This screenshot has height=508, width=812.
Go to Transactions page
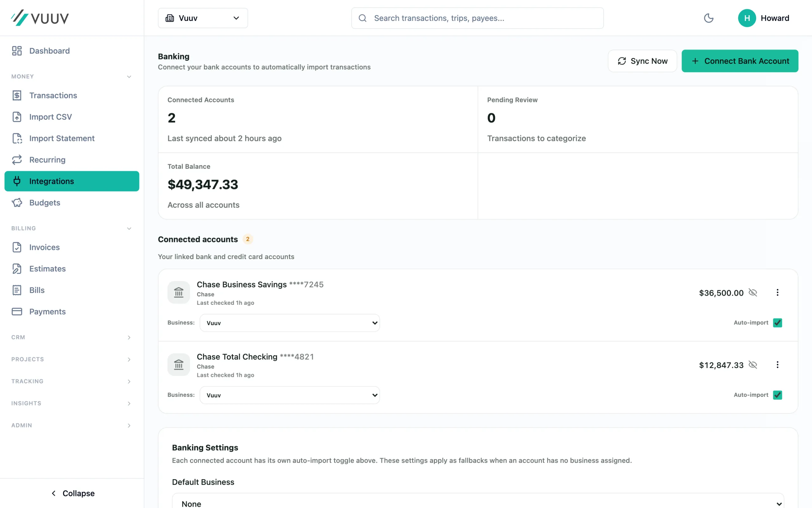coord(72,96)
